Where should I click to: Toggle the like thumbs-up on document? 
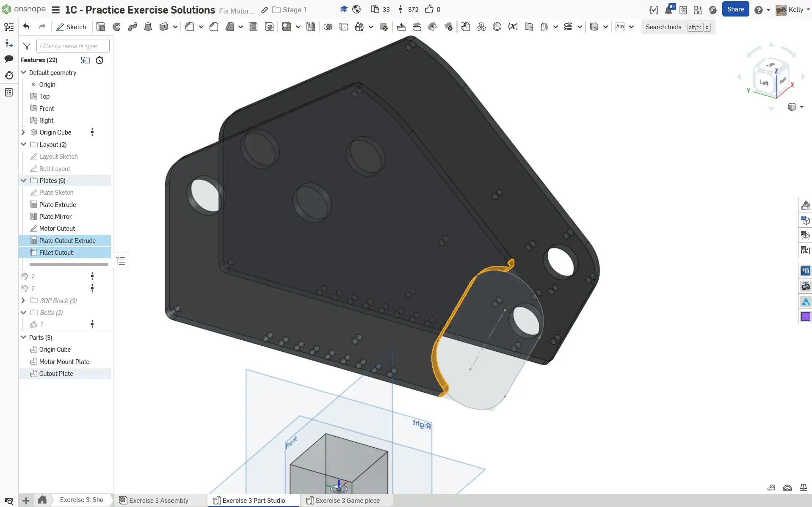429,9
